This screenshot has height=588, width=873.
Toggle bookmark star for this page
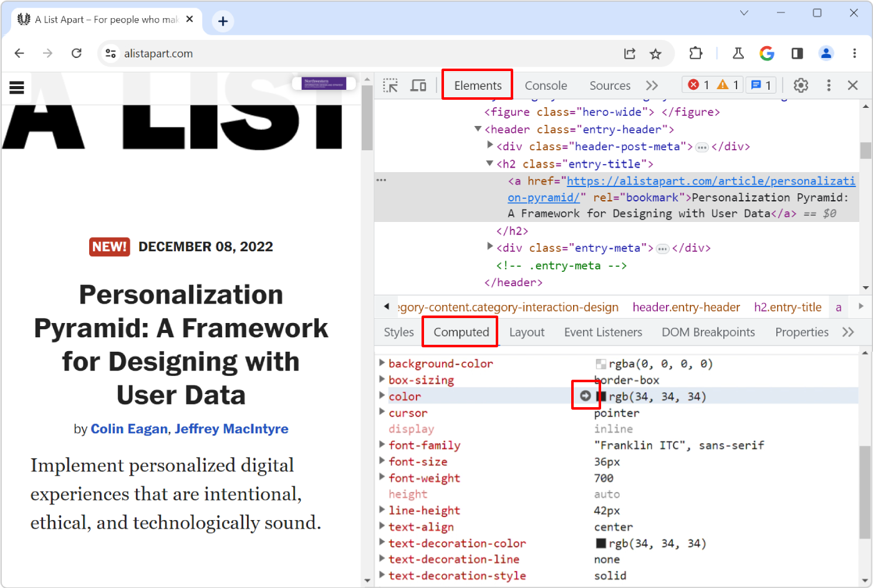[655, 54]
